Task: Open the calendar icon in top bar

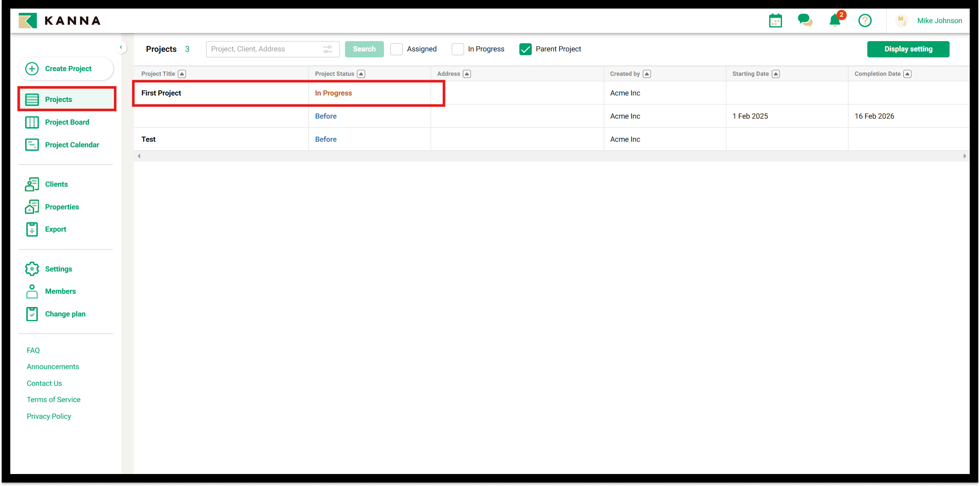Action: (x=775, y=21)
